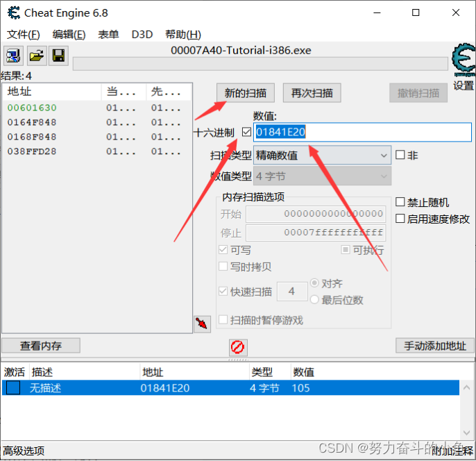This screenshot has width=476, height=461.
Task: Click process name 00007A40-Tutorial-i386.exe
Action: point(241,51)
